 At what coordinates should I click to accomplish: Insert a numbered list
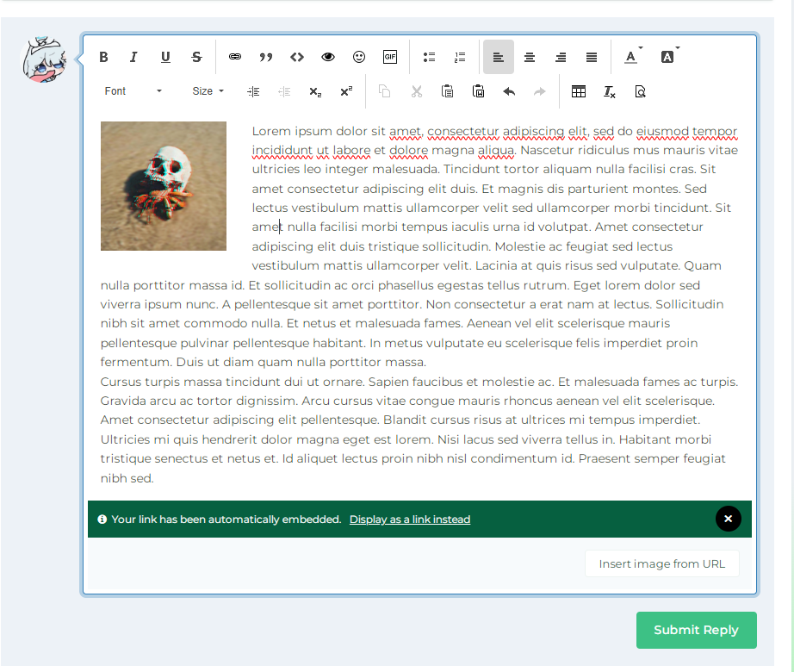(460, 57)
